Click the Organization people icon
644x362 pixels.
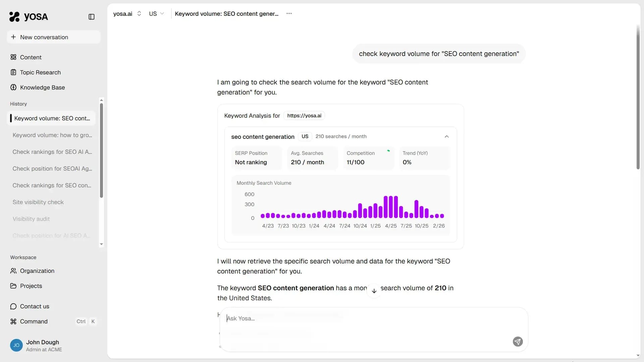click(13, 270)
